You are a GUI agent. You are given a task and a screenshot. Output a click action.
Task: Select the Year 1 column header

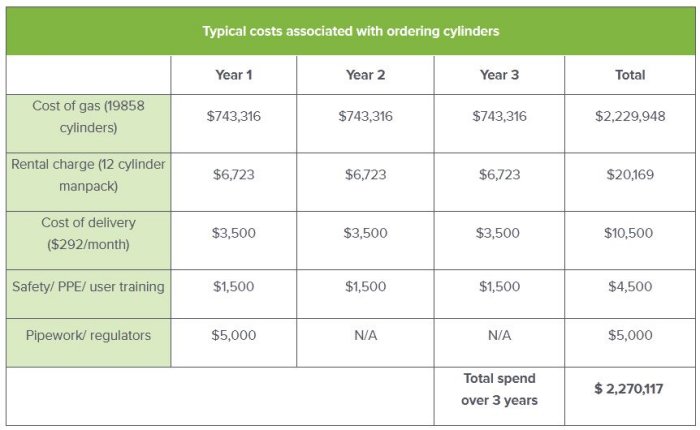[x=233, y=75]
